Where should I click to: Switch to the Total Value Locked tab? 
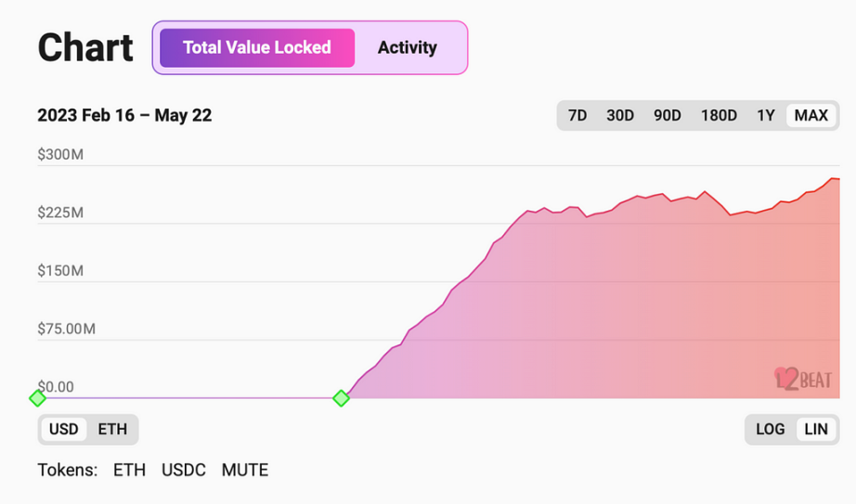pyautogui.click(x=257, y=47)
